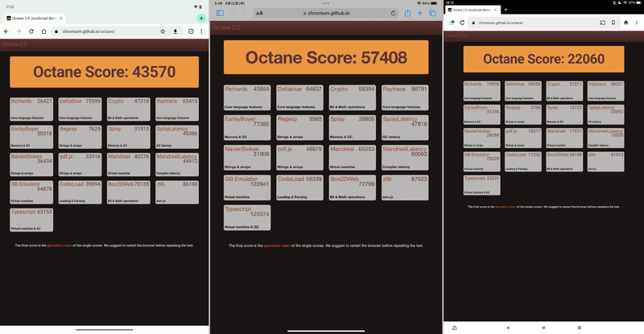Viewport: 644px width, 334px height.
Task: Close Octane tab in right browser
Action: (x=495, y=10)
